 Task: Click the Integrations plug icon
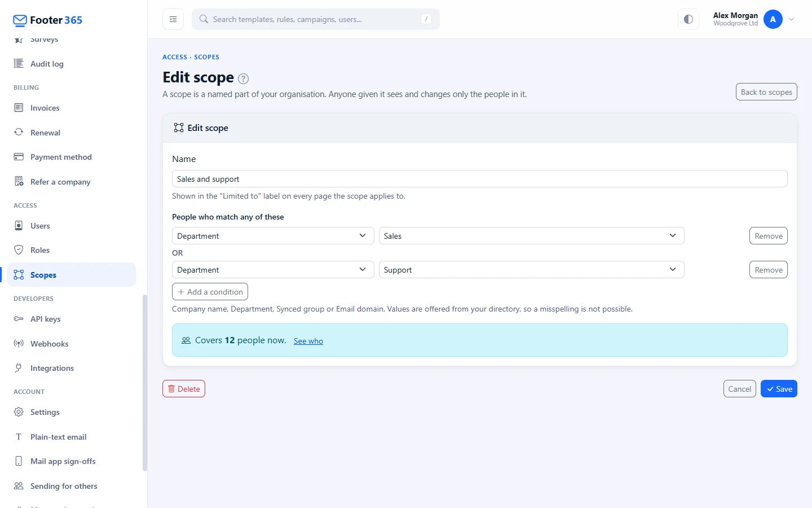click(19, 368)
